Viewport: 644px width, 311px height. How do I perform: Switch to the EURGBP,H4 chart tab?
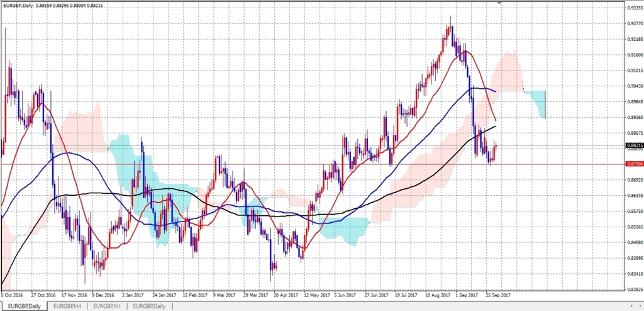click(67, 307)
